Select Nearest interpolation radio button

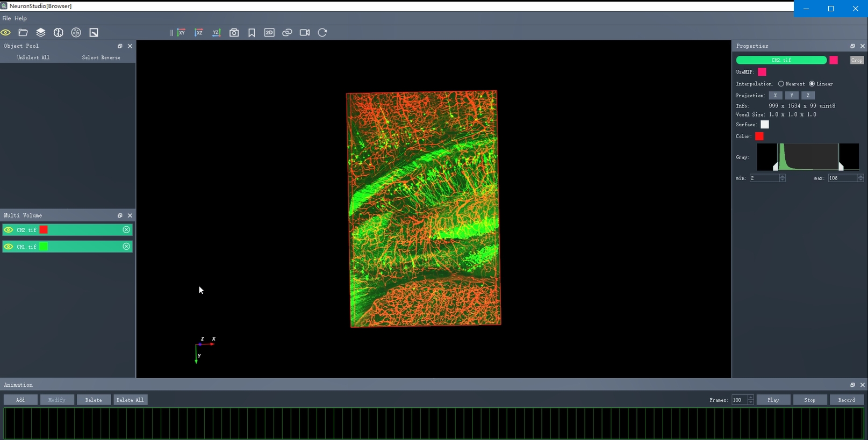pos(781,84)
